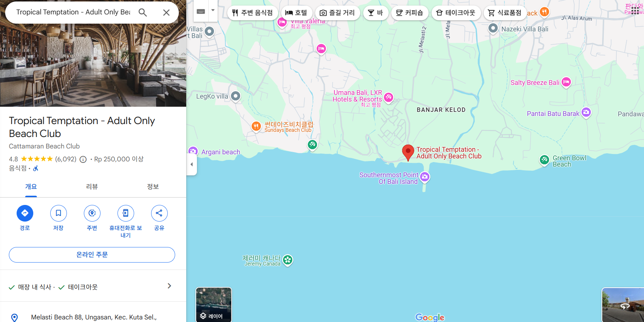Filter by 즐길 거리 chip
The height and width of the screenshot is (322, 644).
pos(337,13)
